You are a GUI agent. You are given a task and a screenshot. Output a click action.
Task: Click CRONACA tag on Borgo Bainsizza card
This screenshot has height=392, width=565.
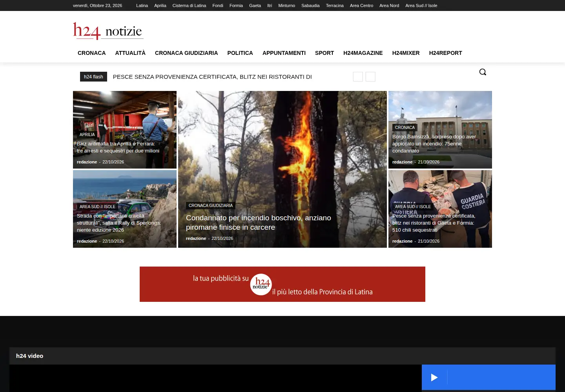(405, 127)
